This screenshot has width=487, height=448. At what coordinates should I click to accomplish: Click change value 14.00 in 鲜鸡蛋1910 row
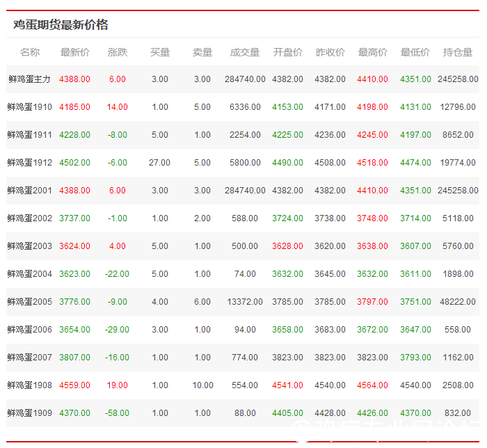(118, 107)
